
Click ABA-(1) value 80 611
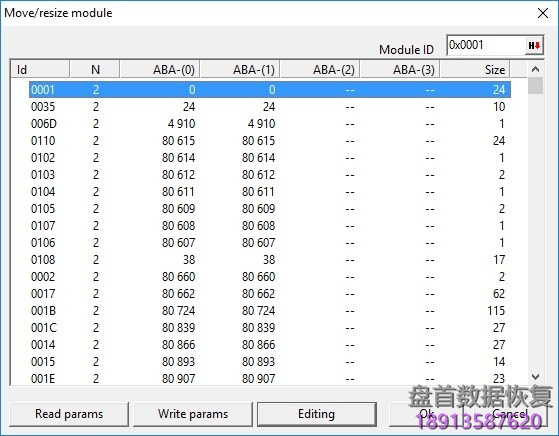pyautogui.click(x=258, y=192)
